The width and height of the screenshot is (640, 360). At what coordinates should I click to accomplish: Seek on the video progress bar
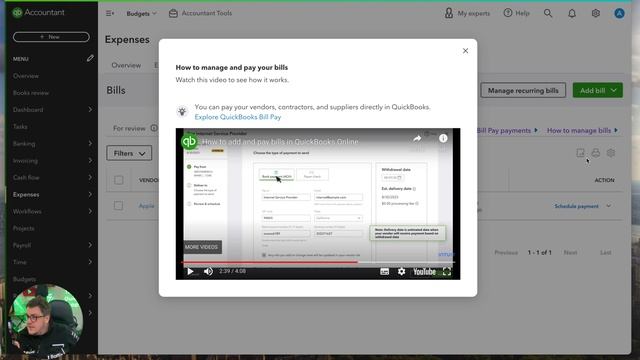pos(318,262)
